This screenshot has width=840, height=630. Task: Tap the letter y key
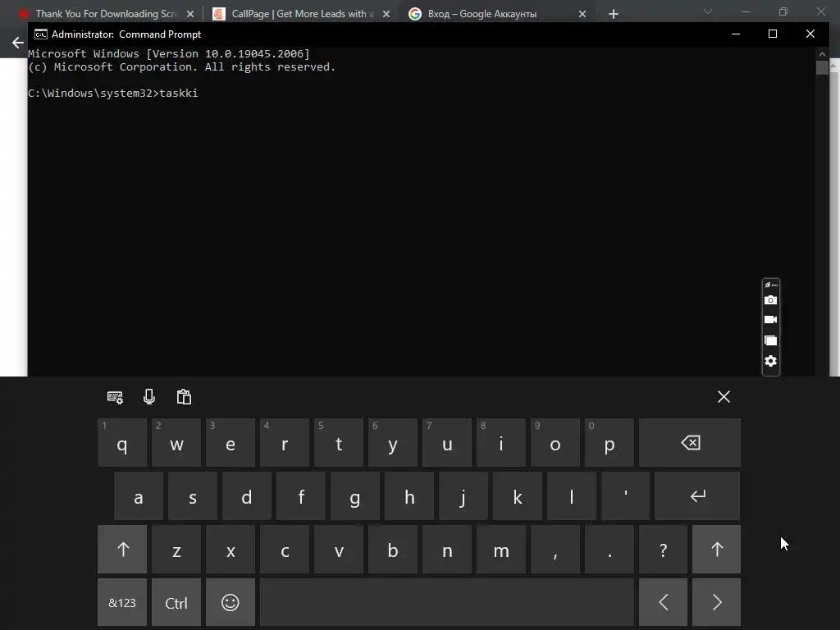(x=393, y=442)
